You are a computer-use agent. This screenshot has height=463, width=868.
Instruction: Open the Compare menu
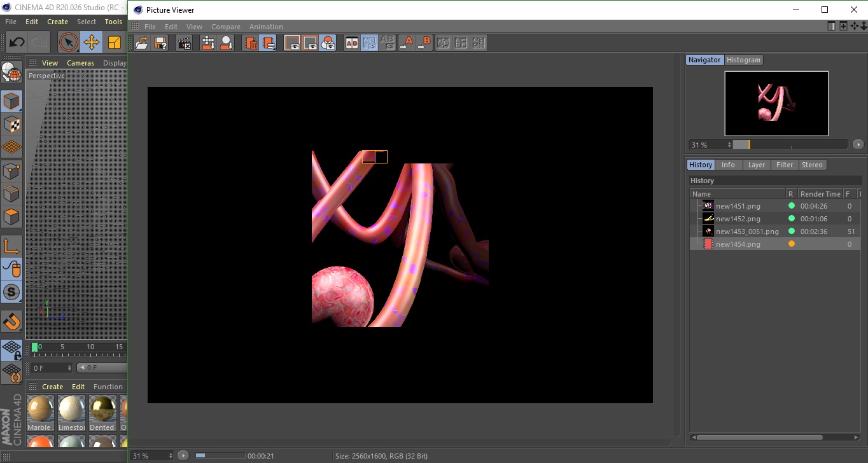[x=225, y=27]
